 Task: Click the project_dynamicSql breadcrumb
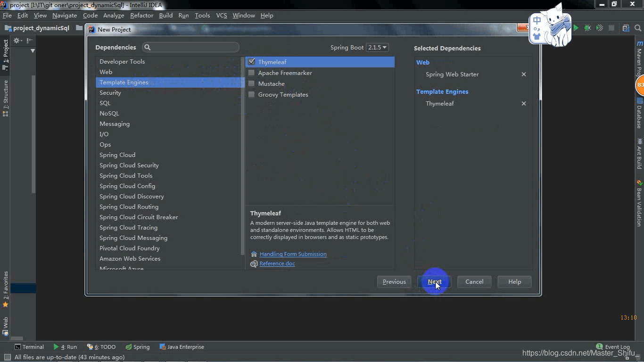coord(37,28)
